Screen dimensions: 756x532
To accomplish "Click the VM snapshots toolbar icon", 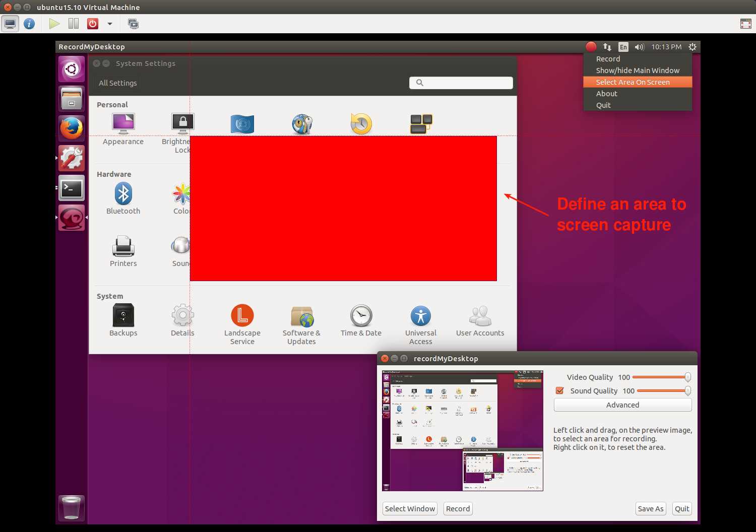I will [x=133, y=24].
